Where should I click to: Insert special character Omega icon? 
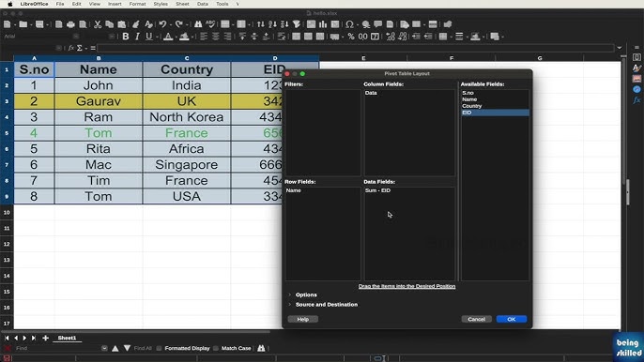[349, 24]
